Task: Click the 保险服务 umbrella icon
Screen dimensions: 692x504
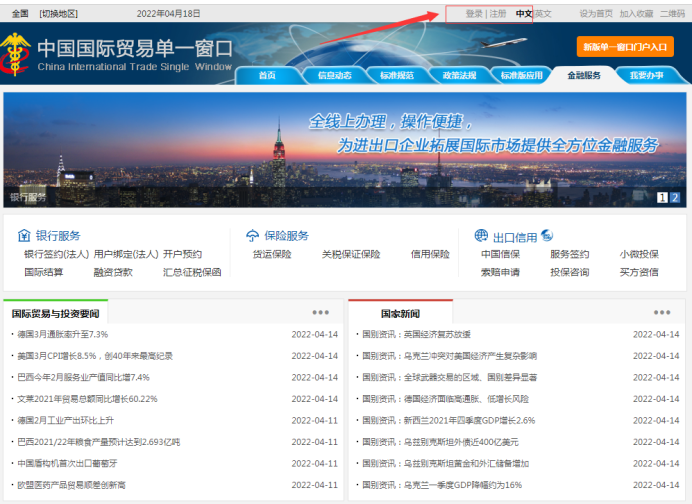Action: [252, 236]
